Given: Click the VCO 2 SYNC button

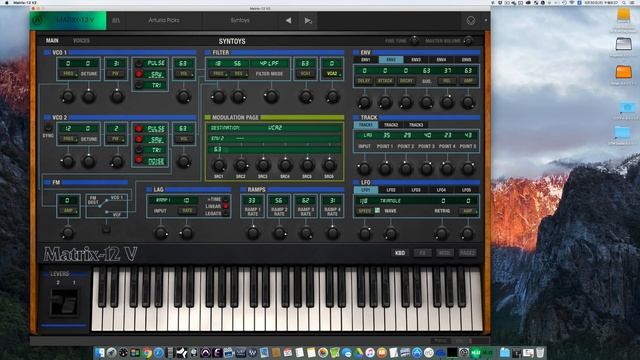Looking at the screenshot, I should pyautogui.click(x=48, y=128).
